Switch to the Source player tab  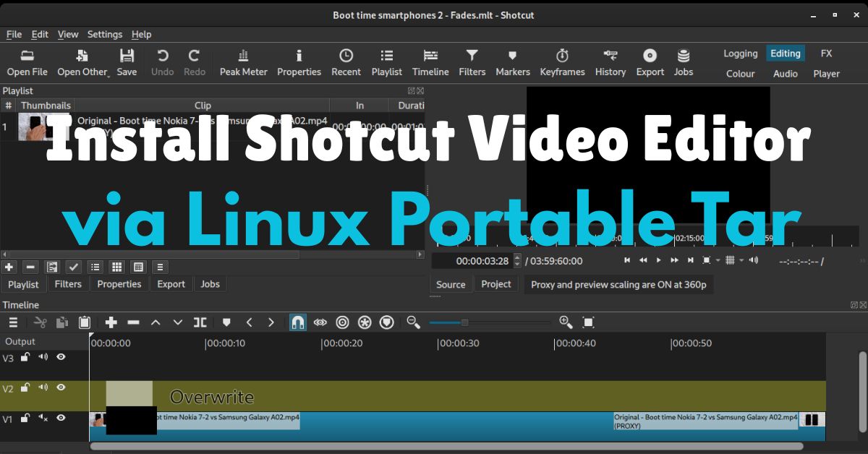(x=451, y=284)
